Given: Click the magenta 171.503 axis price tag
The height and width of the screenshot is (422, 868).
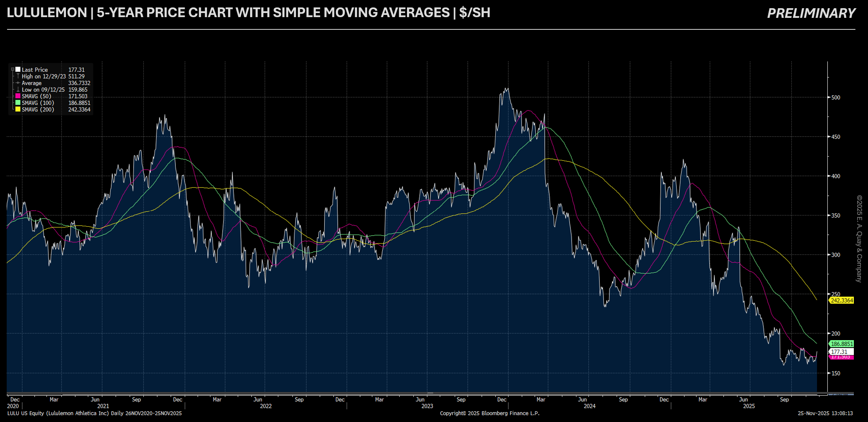Looking at the screenshot, I should pyautogui.click(x=842, y=358).
